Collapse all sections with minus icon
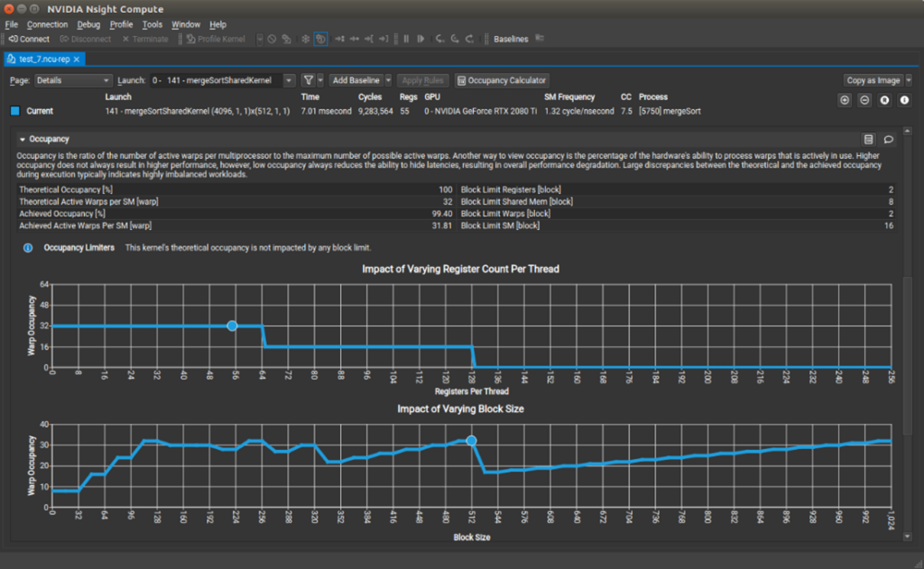Screen dimensions: 924x569 coord(864,100)
